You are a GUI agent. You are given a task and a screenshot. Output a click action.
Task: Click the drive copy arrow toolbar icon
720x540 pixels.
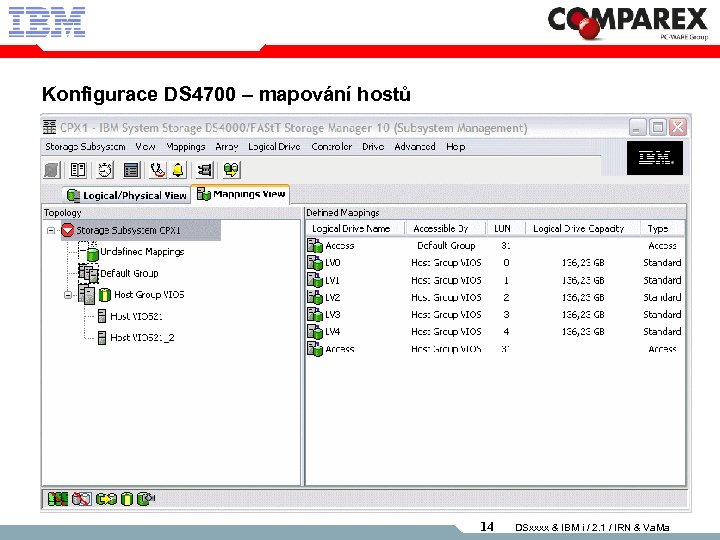pos(231,170)
